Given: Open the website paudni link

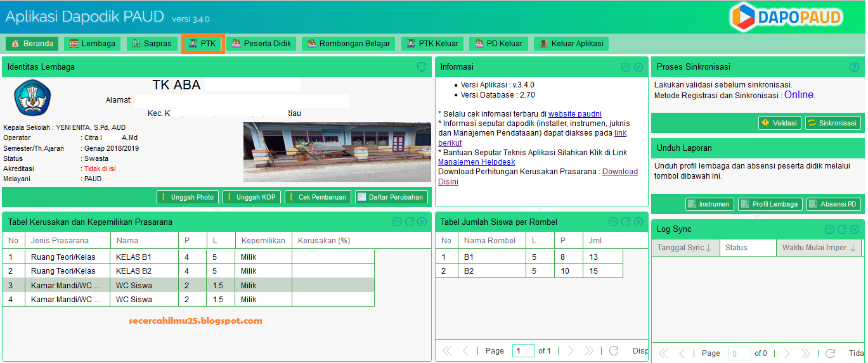Looking at the screenshot, I should [575, 113].
